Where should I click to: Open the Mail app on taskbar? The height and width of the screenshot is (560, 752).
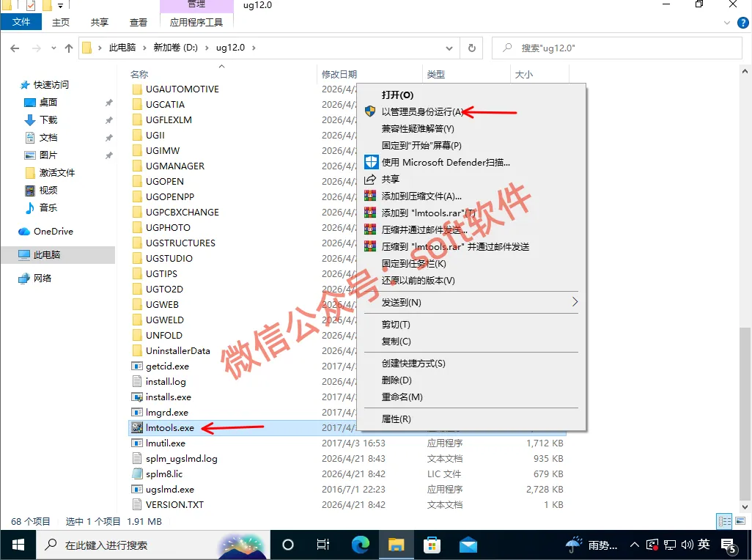click(x=468, y=545)
